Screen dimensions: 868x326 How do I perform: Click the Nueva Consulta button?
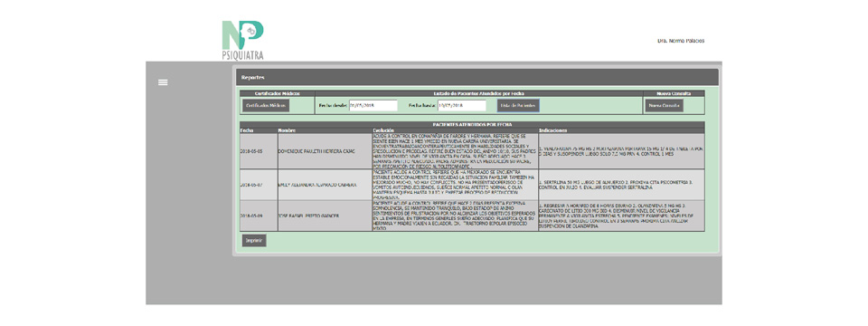pyautogui.click(x=664, y=105)
